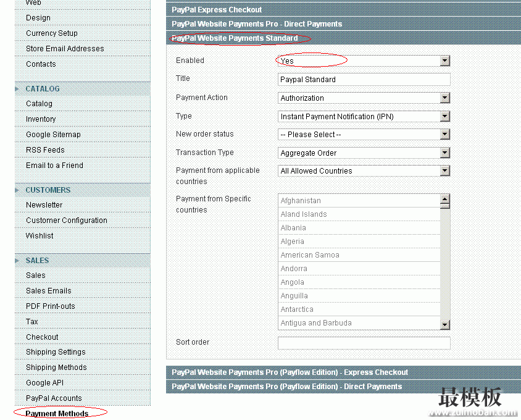521x420 pixels.
Task: Select Afghanistan in the country list
Action: (x=359, y=201)
